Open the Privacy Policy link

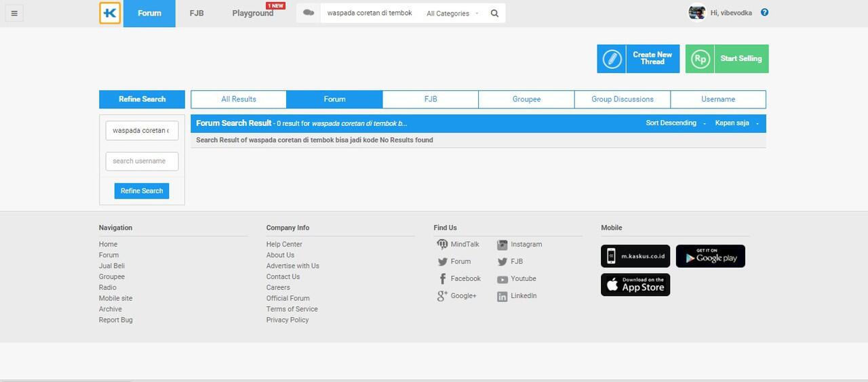(288, 320)
